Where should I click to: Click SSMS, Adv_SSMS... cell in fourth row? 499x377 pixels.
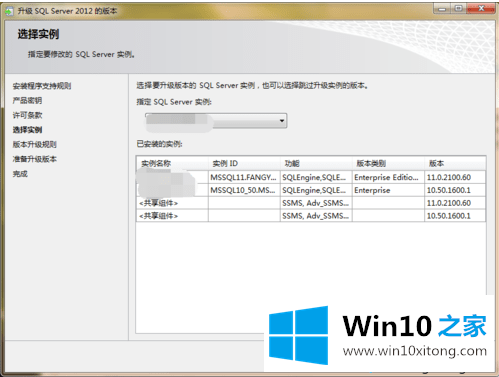click(316, 216)
